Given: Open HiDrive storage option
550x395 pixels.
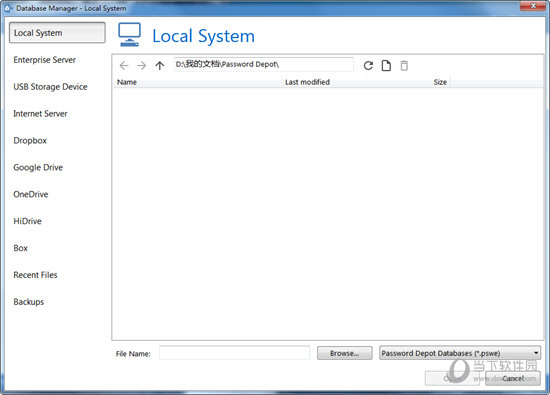Looking at the screenshot, I should [x=27, y=221].
